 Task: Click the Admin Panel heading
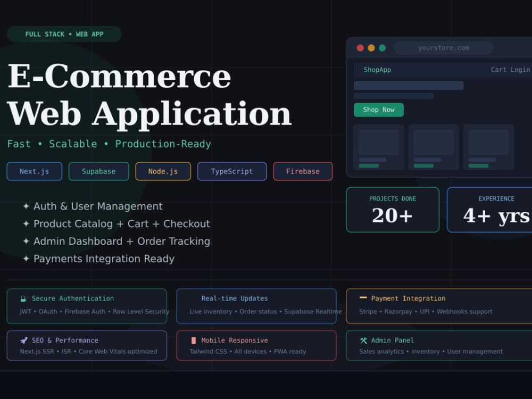(392, 340)
